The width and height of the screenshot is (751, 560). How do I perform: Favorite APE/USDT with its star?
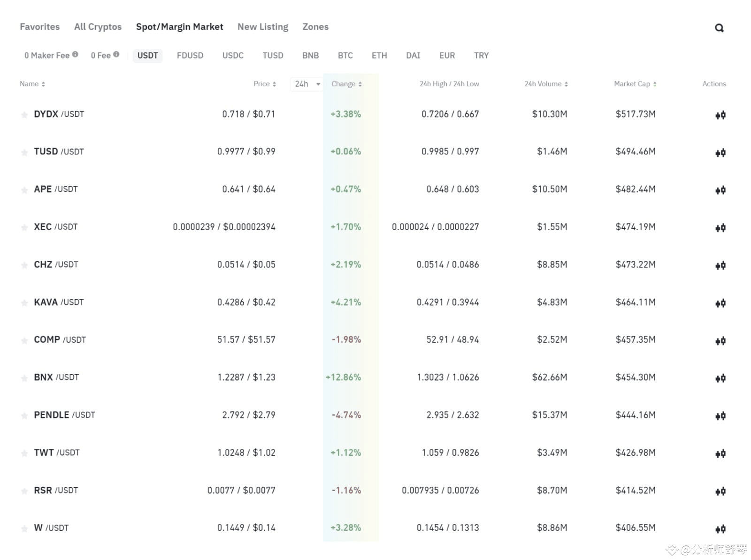click(24, 190)
